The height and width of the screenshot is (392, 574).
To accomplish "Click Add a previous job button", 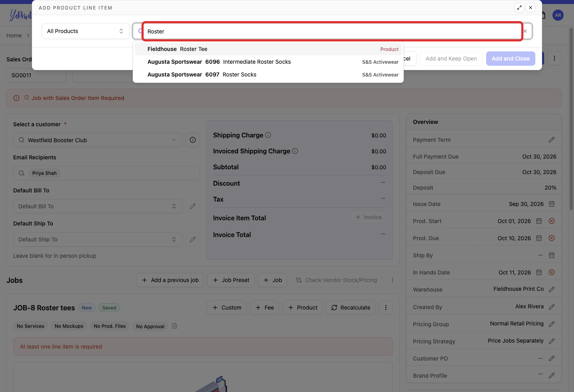I will tap(170, 280).
